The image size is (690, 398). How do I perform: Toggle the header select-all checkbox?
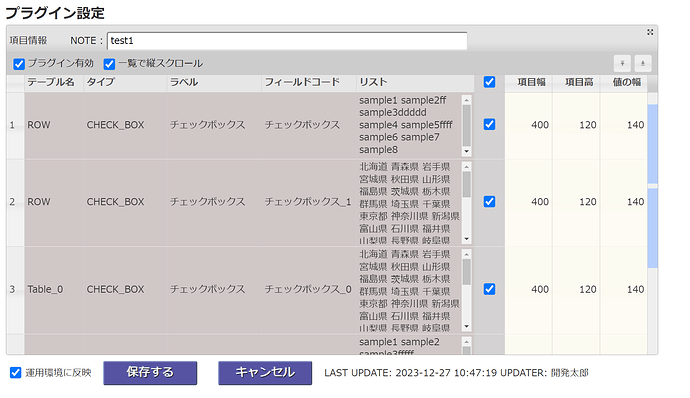point(489,82)
